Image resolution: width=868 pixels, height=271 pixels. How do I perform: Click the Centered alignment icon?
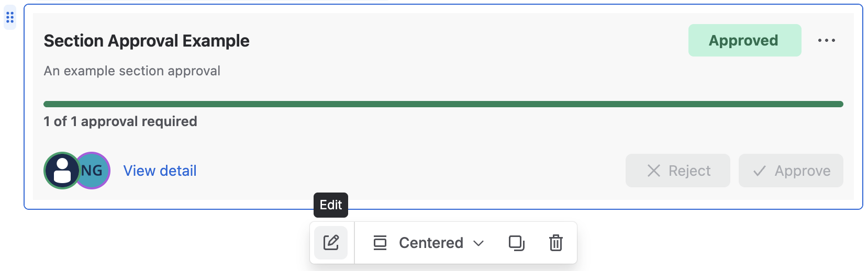380,243
